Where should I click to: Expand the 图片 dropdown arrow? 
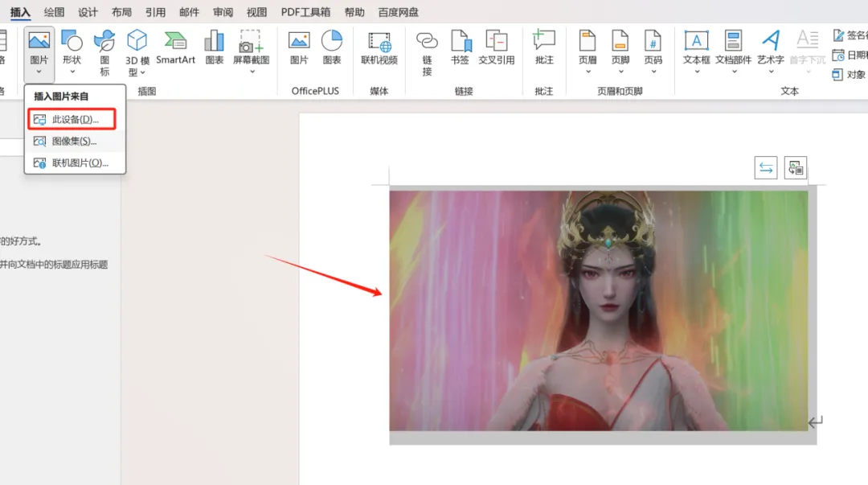(39, 72)
